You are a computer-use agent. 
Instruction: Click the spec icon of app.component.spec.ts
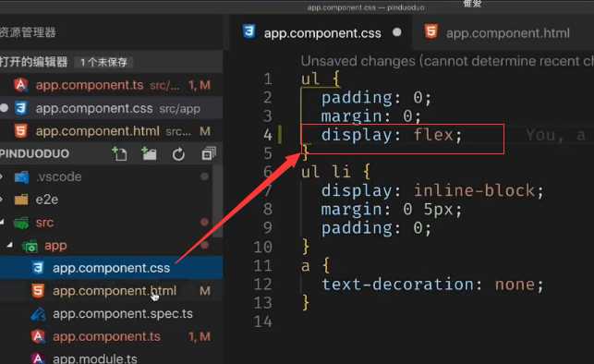(x=38, y=314)
